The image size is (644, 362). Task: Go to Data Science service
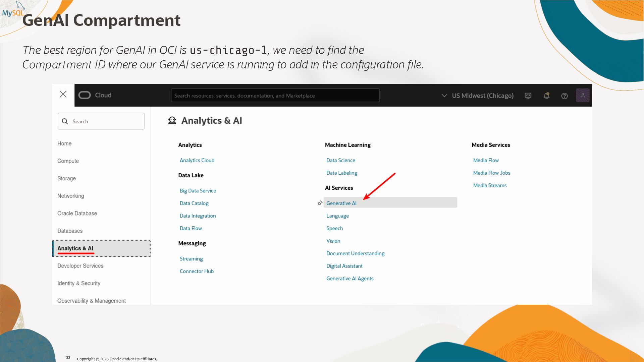pyautogui.click(x=340, y=160)
